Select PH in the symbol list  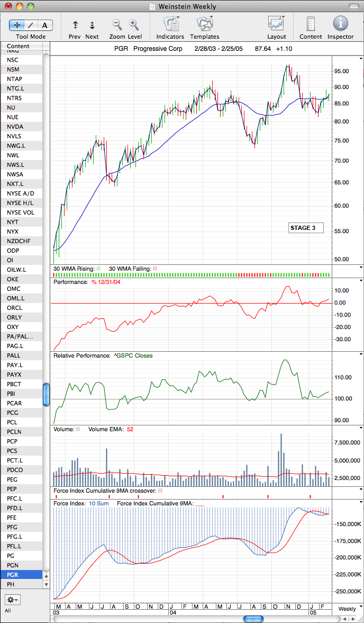[22, 584]
